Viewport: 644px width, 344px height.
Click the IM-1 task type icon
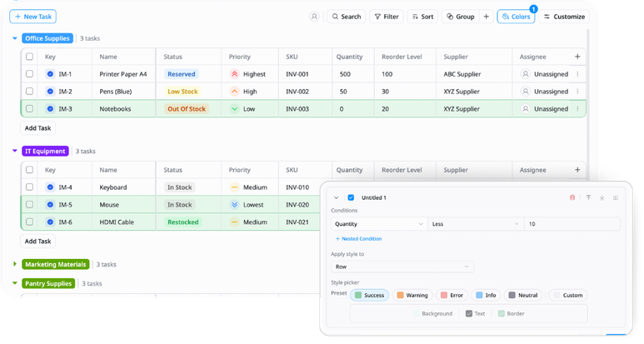[50, 74]
